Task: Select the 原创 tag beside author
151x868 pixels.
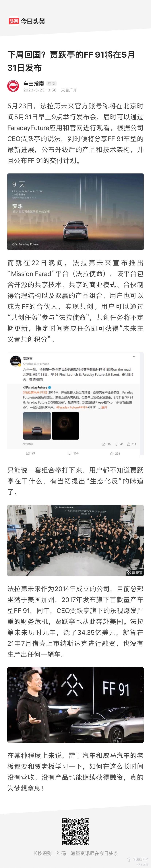Action: click(x=51, y=84)
